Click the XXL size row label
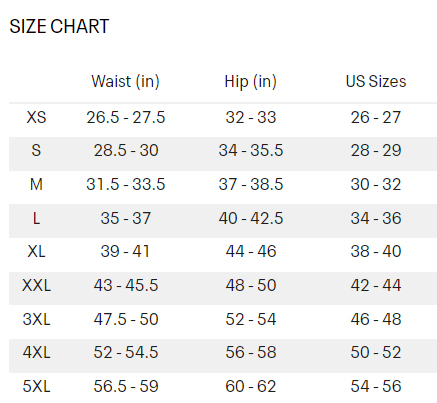Viewport: 437px width, 403px height. tap(36, 285)
